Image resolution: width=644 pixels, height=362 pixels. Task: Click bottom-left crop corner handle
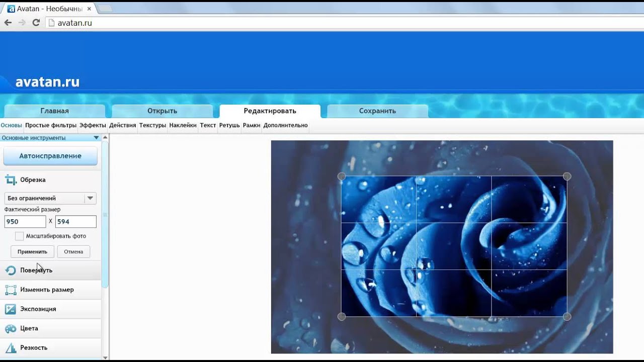pos(342,316)
